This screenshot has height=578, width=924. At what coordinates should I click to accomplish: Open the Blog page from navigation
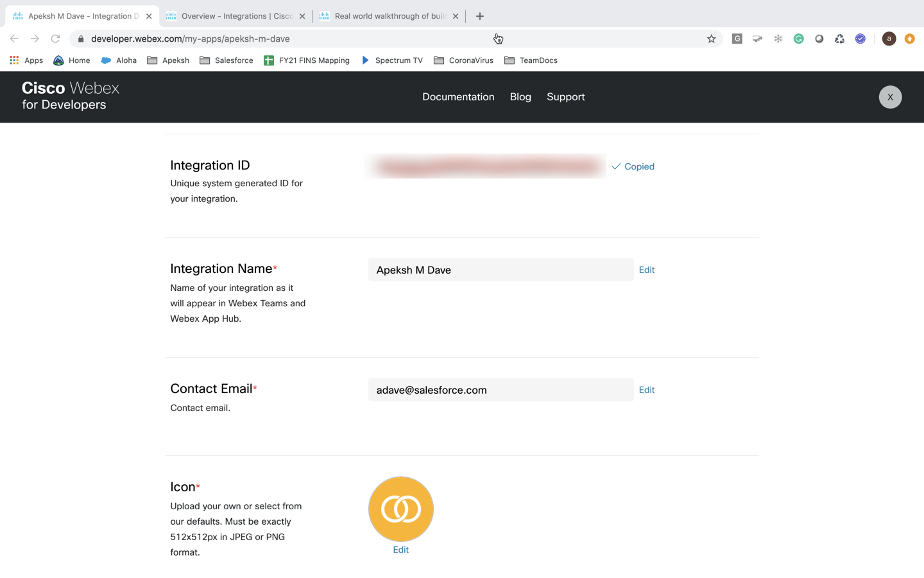(520, 97)
